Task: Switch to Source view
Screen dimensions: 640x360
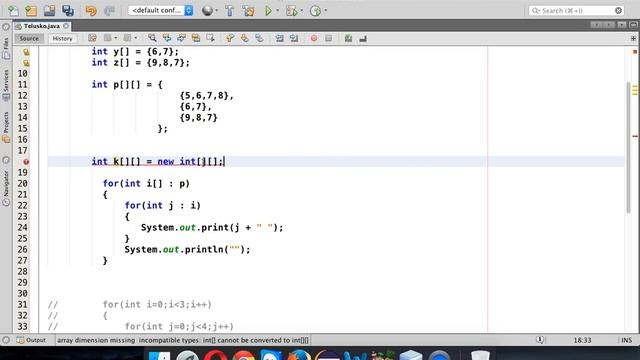Action: (x=29, y=38)
